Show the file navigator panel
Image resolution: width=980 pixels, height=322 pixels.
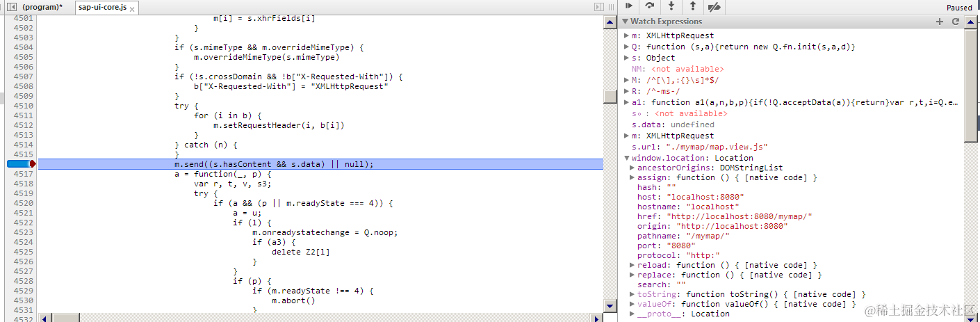[x=10, y=7]
